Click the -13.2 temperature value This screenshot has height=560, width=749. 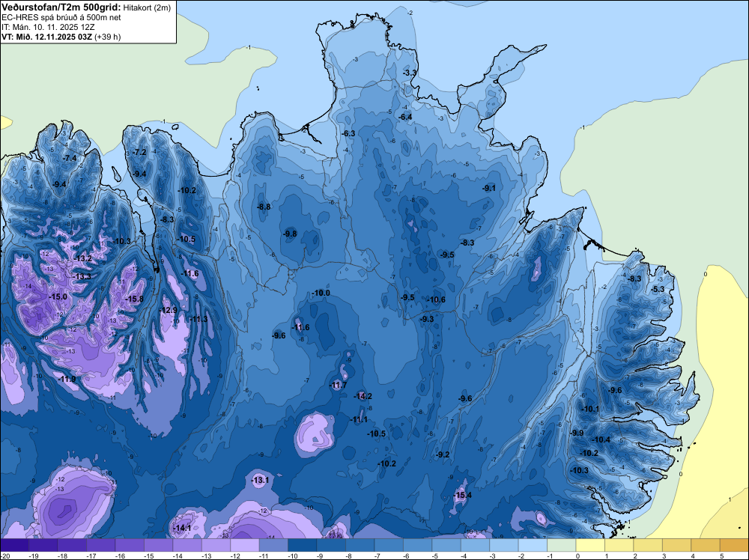click(x=82, y=258)
